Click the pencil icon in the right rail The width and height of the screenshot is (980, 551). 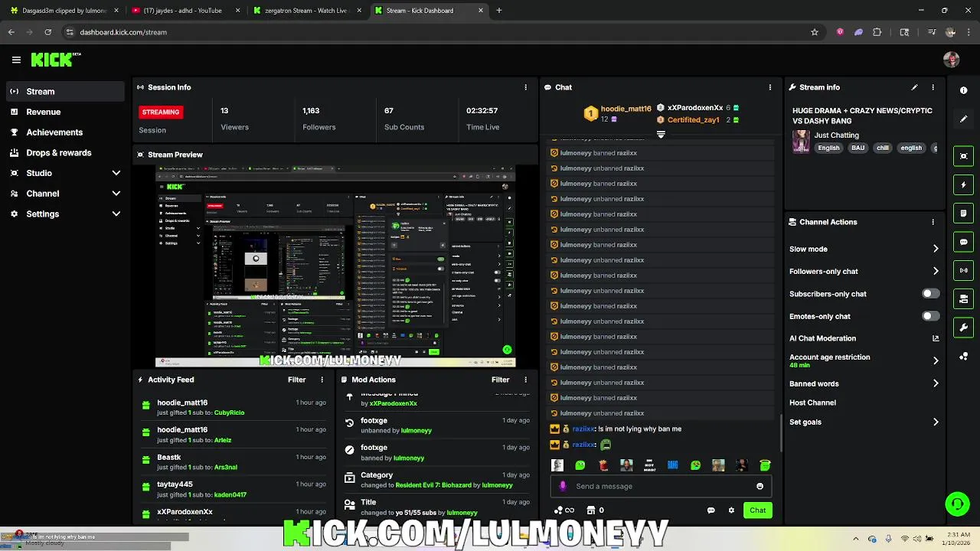tap(964, 119)
